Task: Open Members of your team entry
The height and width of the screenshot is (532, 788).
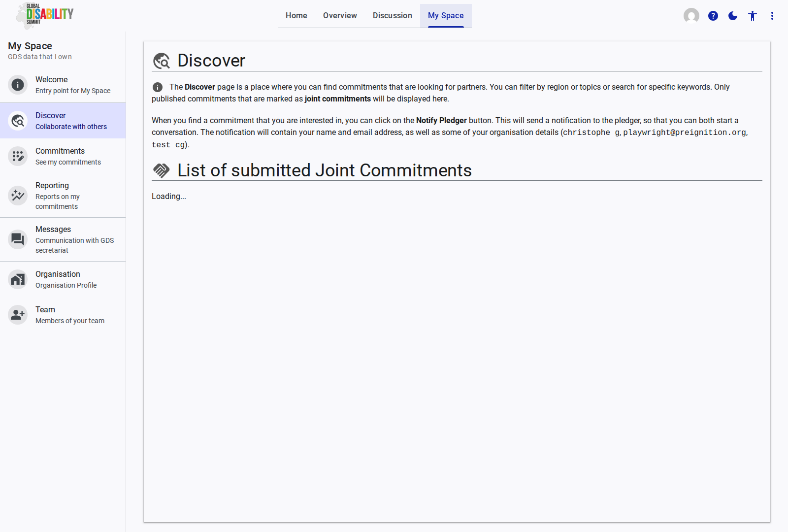Action: point(70,321)
